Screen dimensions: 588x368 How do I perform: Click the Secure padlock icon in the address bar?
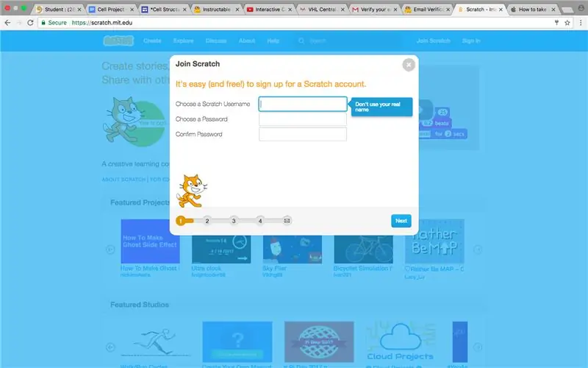43,23
